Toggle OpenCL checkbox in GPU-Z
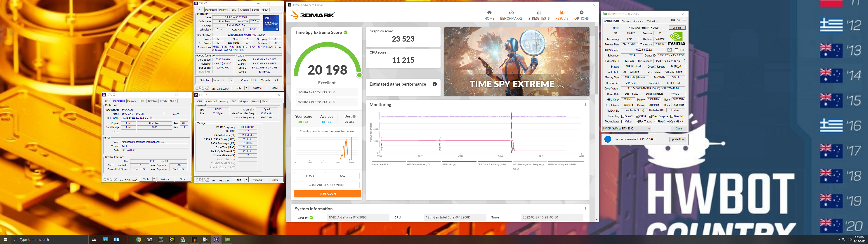Viewport: 868px width, 244px height. click(623, 116)
